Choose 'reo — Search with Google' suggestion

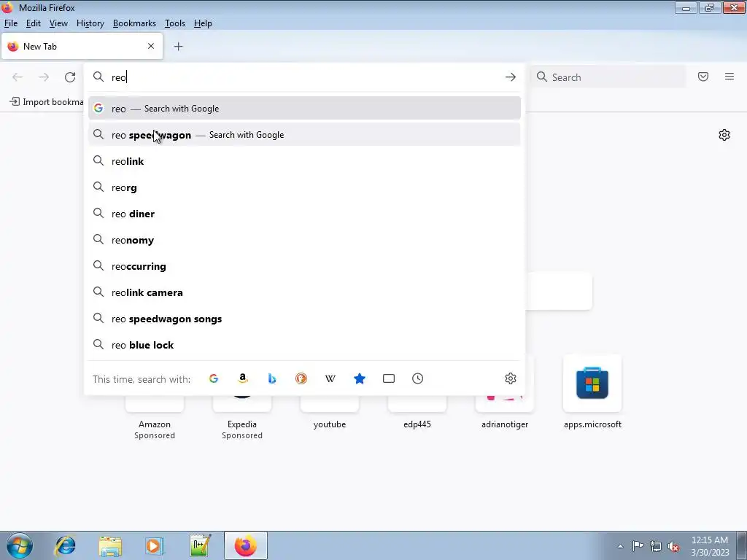point(304,109)
